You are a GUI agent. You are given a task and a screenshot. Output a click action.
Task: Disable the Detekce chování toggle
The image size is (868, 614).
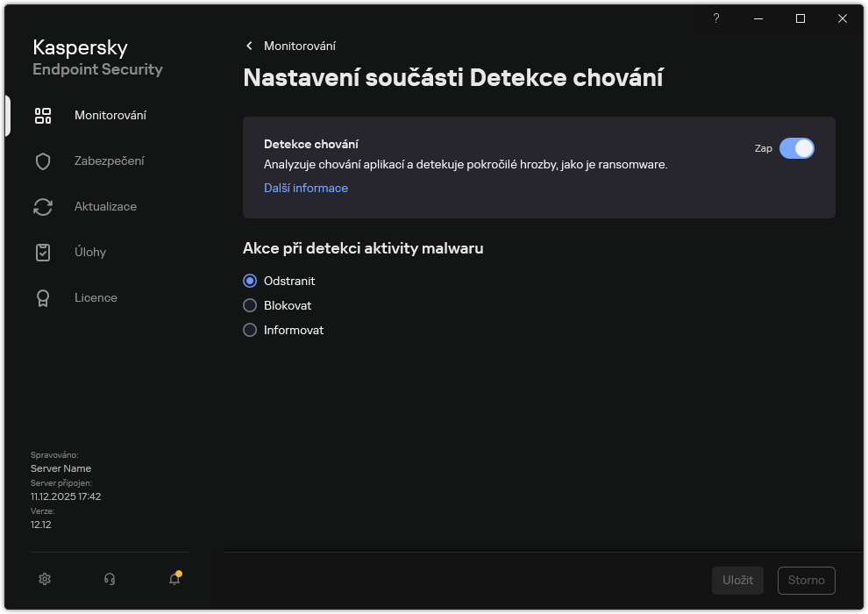(x=798, y=148)
